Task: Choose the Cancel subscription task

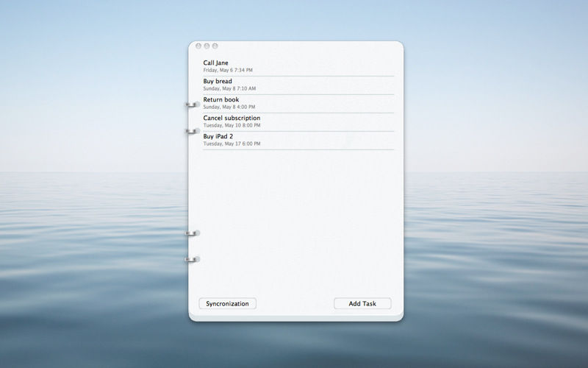Action: [298, 121]
